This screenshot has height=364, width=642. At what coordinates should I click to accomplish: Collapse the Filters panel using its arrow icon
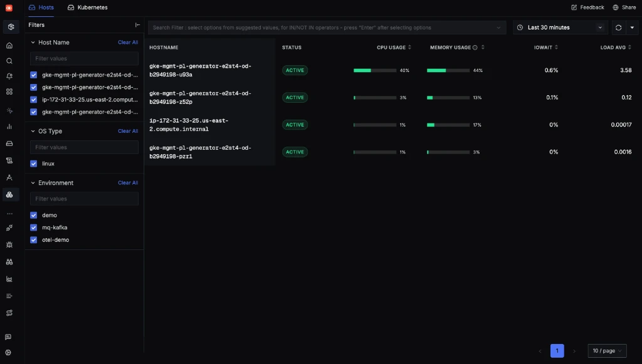tap(137, 25)
